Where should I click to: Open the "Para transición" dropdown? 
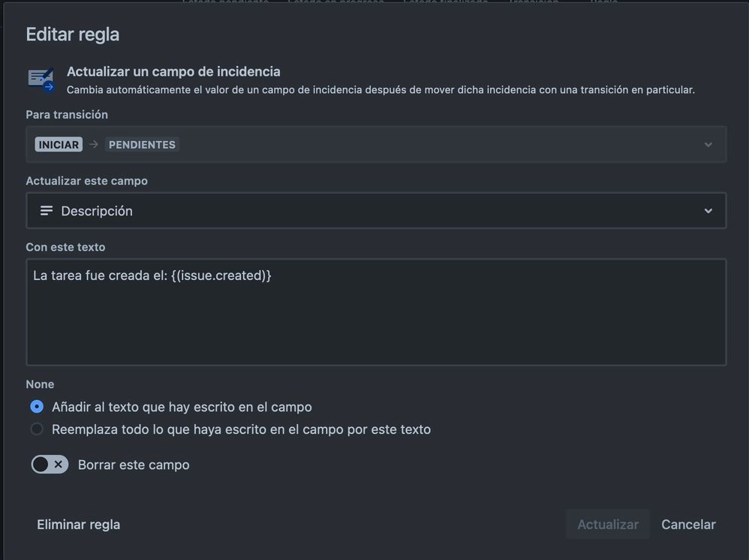(x=375, y=144)
